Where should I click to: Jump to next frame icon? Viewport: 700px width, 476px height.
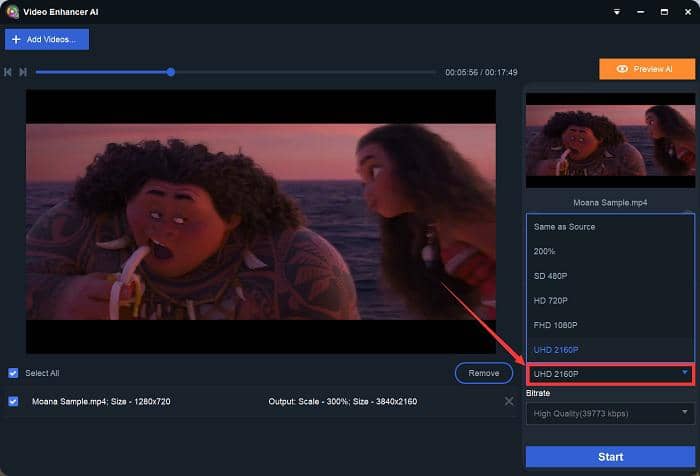(23, 72)
